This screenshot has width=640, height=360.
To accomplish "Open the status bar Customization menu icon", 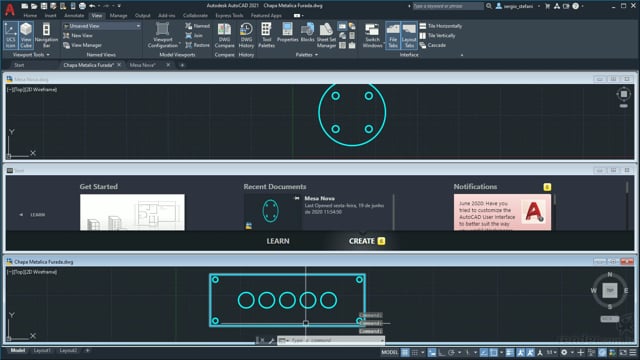I will click(x=633, y=352).
